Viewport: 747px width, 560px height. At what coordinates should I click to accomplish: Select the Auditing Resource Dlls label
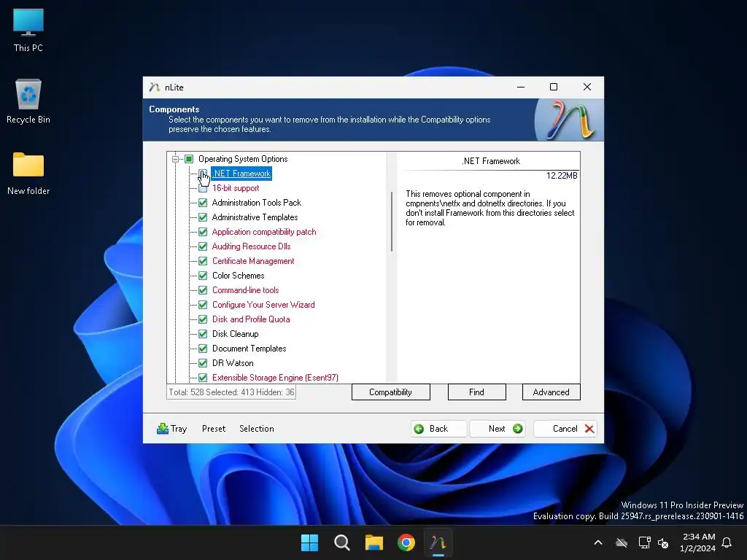coord(251,246)
